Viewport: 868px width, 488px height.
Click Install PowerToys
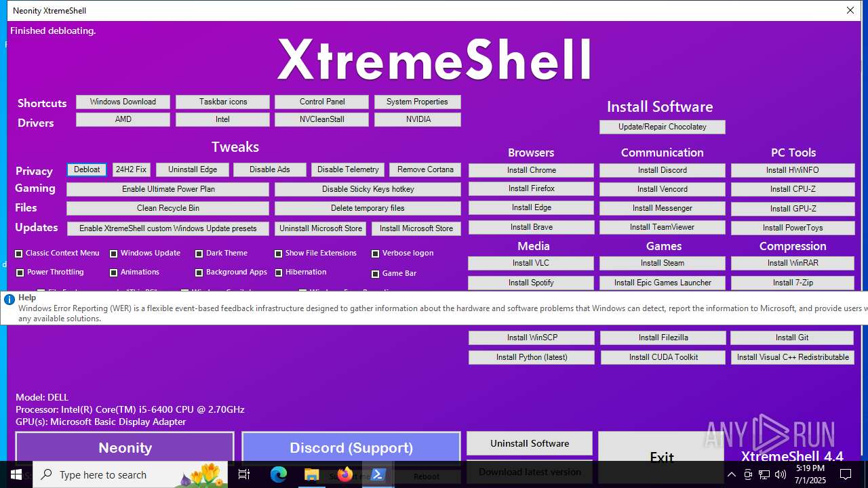(x=793, y=228)
